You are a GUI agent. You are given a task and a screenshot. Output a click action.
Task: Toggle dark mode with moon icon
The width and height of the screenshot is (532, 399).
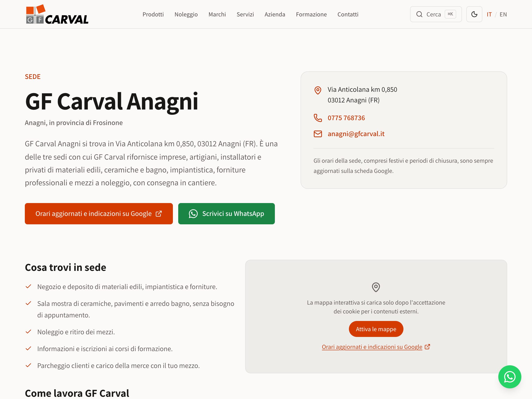pos(474,14)
